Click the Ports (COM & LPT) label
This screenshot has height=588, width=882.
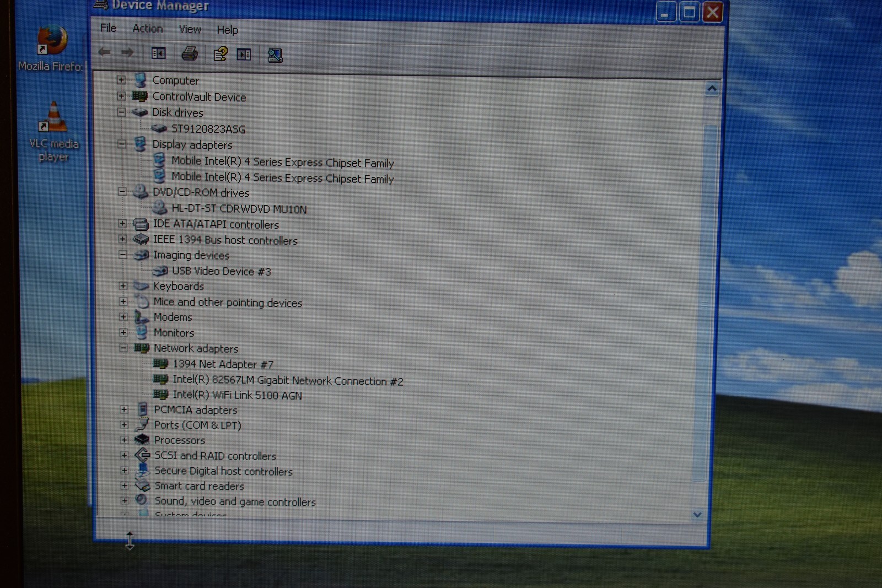(x=197, y=425)
